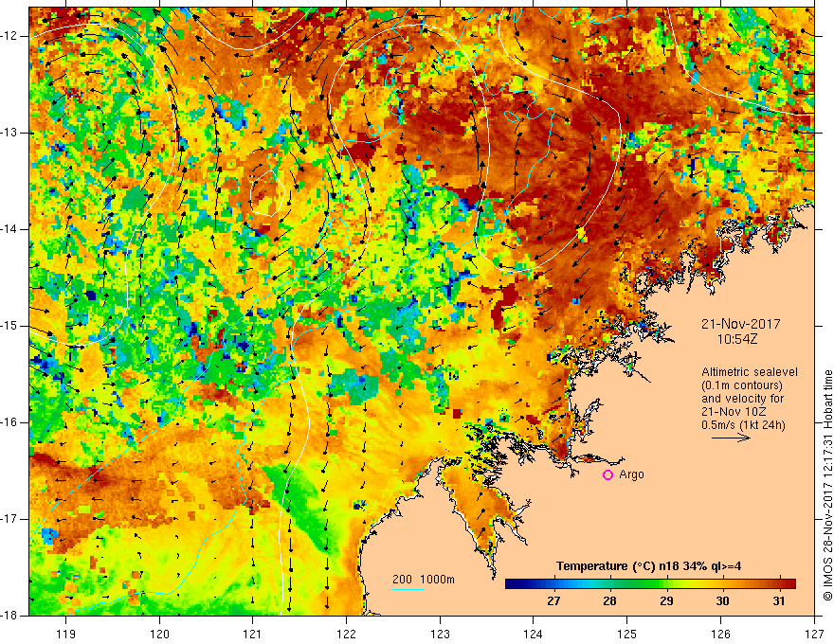Click the latitude label '-15'

pos(10,326)
